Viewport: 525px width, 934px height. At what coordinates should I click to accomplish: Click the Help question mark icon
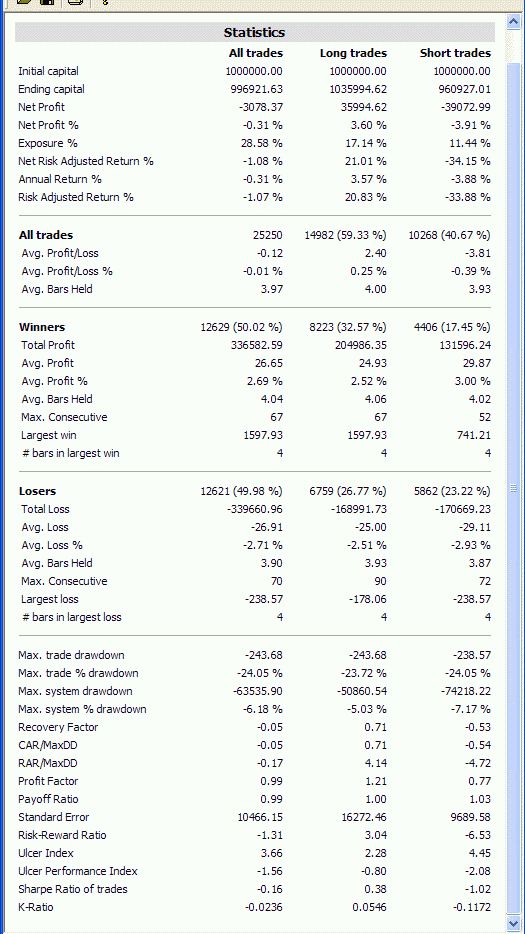(x=105, y=2)
